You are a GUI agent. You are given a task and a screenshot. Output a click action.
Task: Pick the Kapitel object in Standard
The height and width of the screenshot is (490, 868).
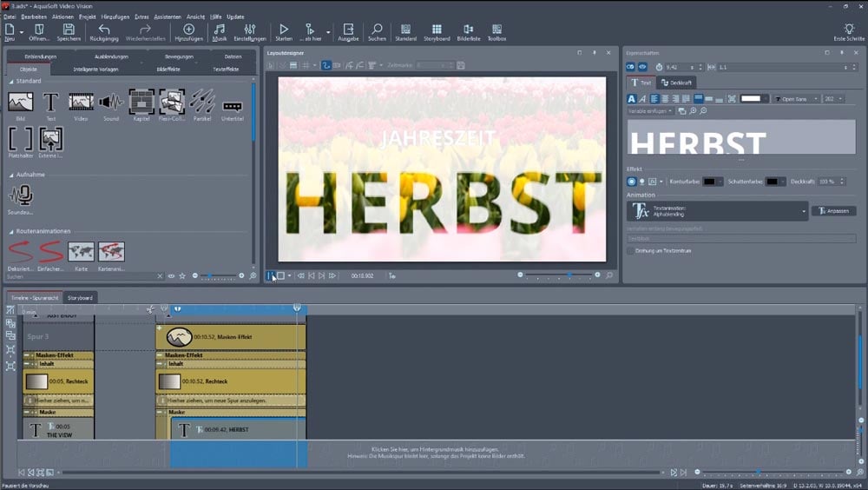click(141, 103)
